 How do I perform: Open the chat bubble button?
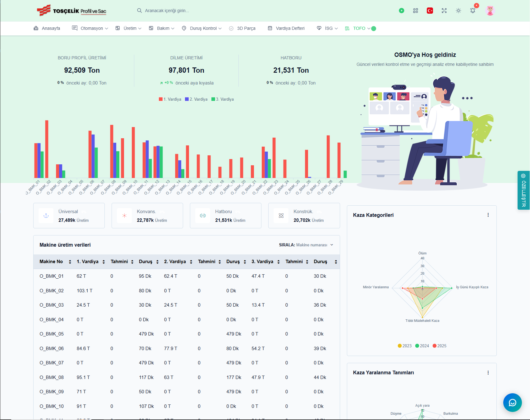point(512,403)
